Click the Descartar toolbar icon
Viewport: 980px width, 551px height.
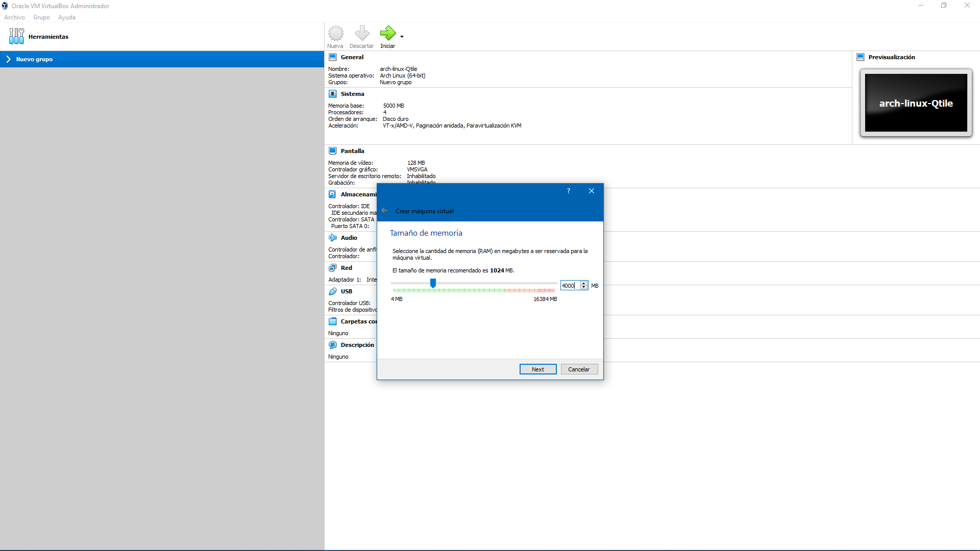pyautogui.click(x=361, y=34)
